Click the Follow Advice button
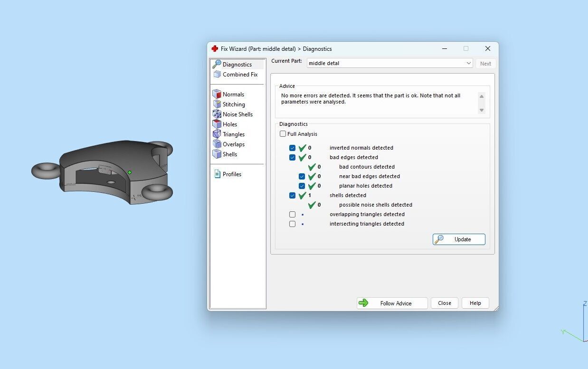 pos(392,303)
